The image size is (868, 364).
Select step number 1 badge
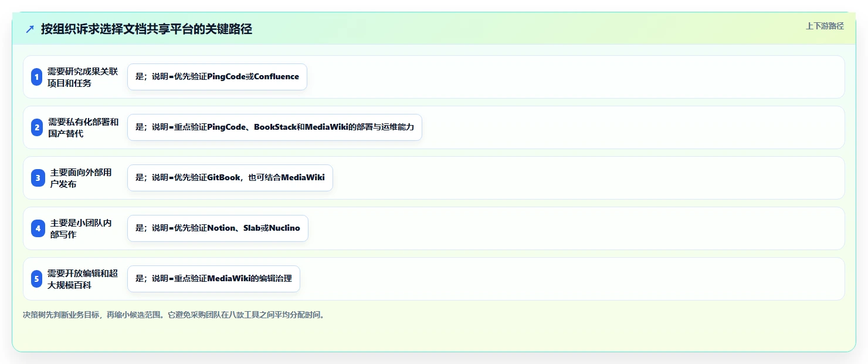point(37,77)
